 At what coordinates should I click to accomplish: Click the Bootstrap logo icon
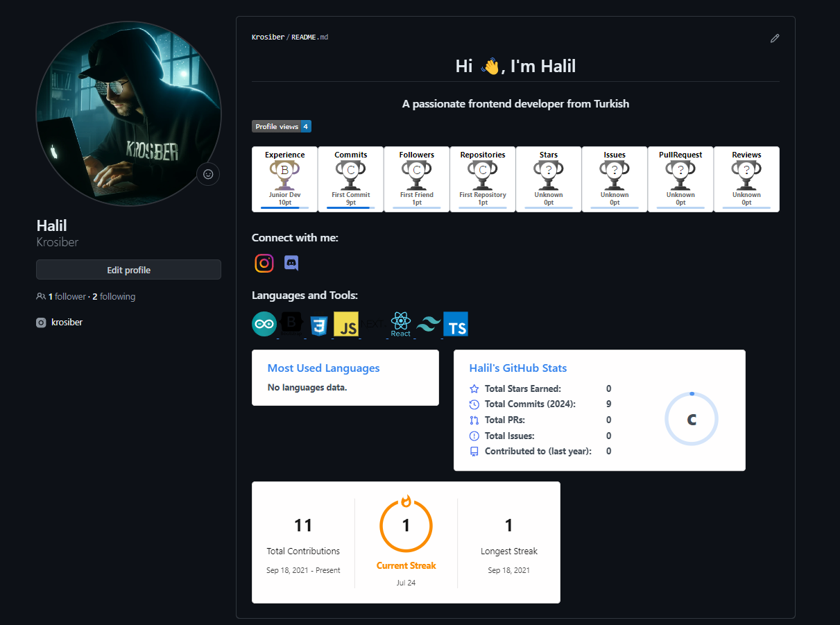point(292,324)
